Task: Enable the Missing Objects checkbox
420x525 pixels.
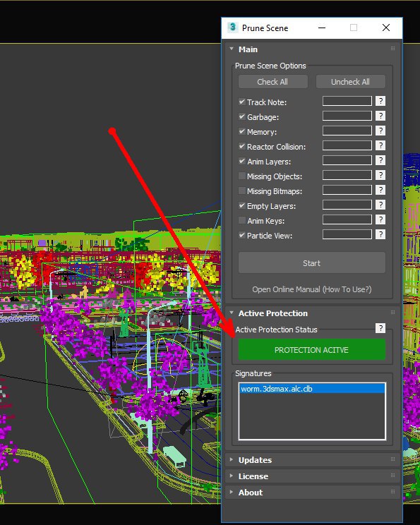Action: pyautogui.click(x=241, y=176)
